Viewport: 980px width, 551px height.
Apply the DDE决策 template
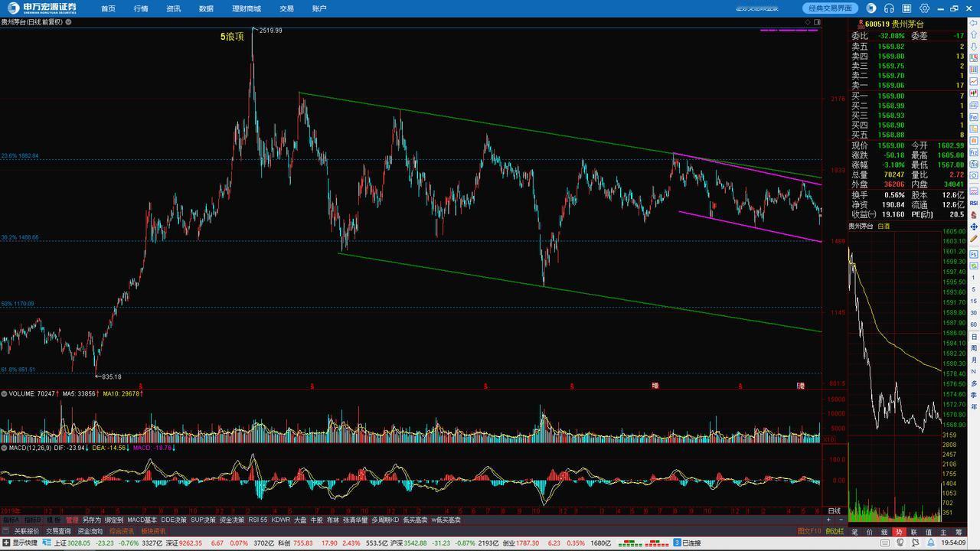click(174, 520)
